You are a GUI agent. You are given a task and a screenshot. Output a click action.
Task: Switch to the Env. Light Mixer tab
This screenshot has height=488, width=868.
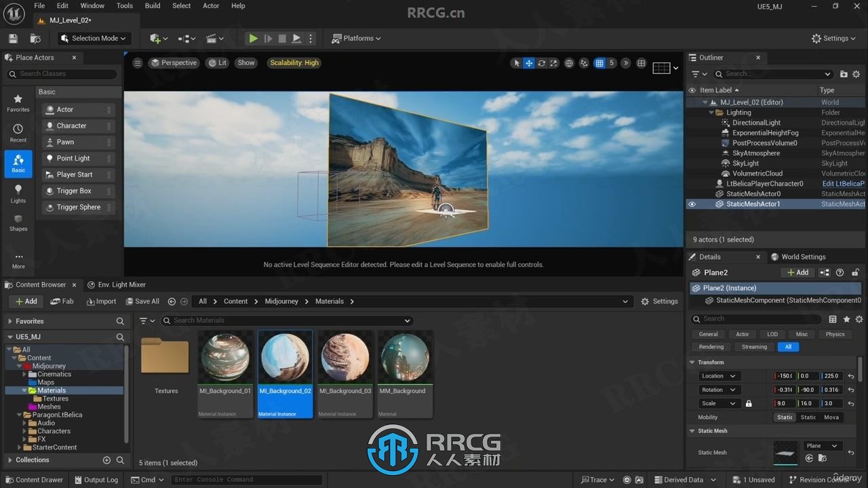(x=117, y=285)
